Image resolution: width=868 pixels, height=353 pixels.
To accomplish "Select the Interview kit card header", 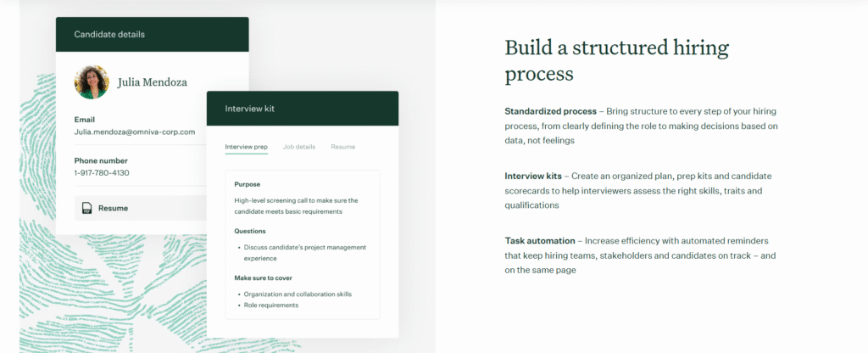I will (x=303, y=109).
